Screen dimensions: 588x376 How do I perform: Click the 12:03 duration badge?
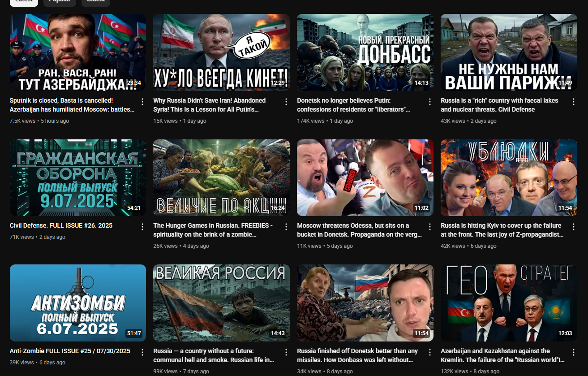click(x=565, y=333)
